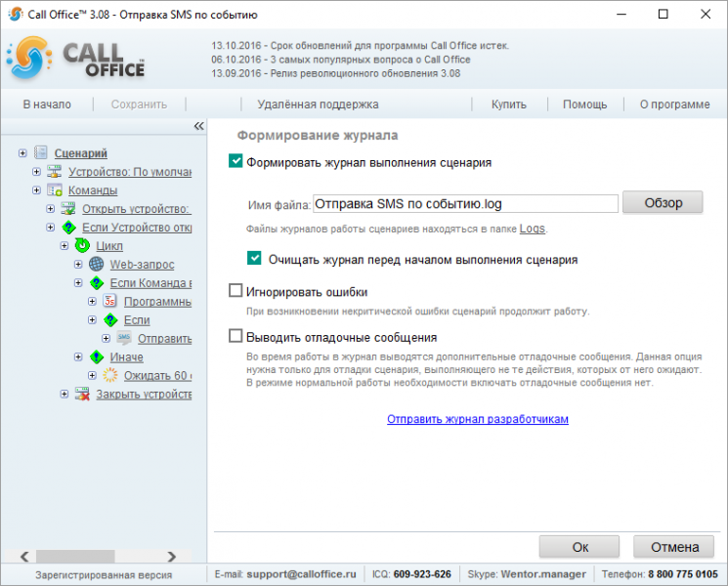Click the Имя файла input field
The image size is (728, 586).
[465, 204]
